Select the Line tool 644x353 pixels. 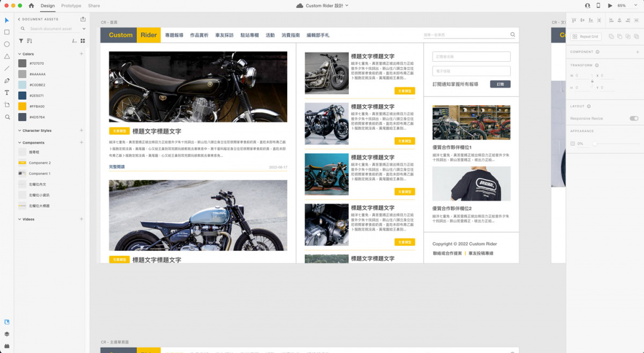pyautogui.click(x=7, y=68)
